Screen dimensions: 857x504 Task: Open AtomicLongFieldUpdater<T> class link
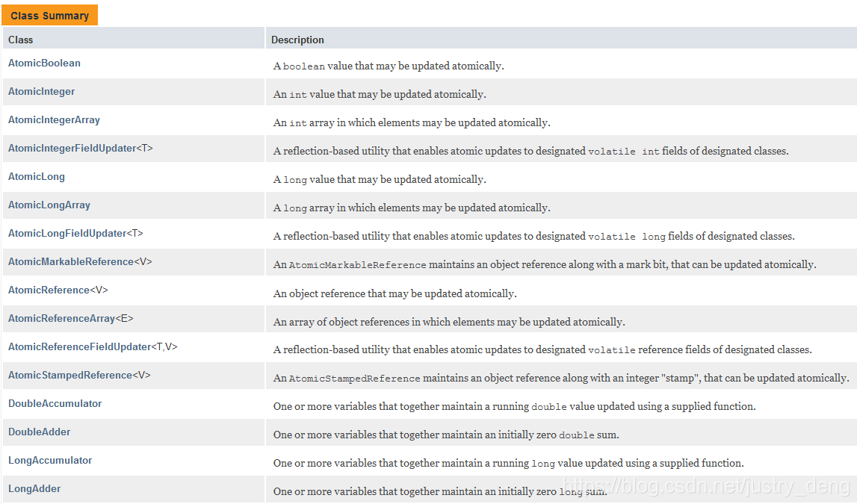[75, 234]
